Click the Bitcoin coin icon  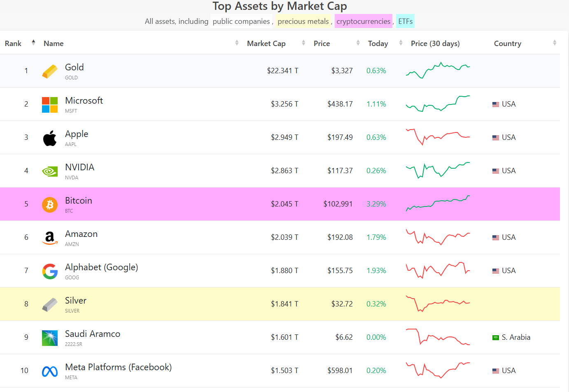click(50, 204)
